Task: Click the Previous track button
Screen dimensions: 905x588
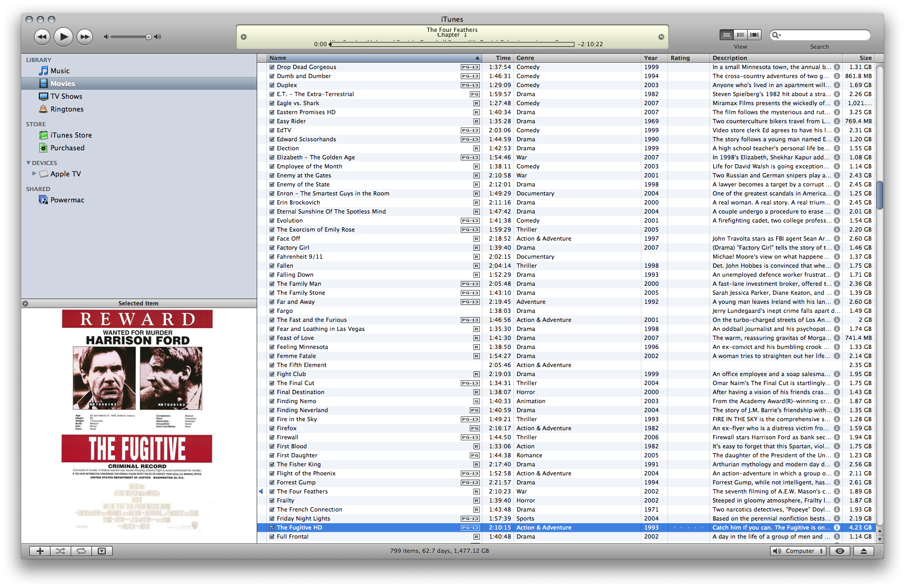Action: pyautogui.click(x=42, y=37)
